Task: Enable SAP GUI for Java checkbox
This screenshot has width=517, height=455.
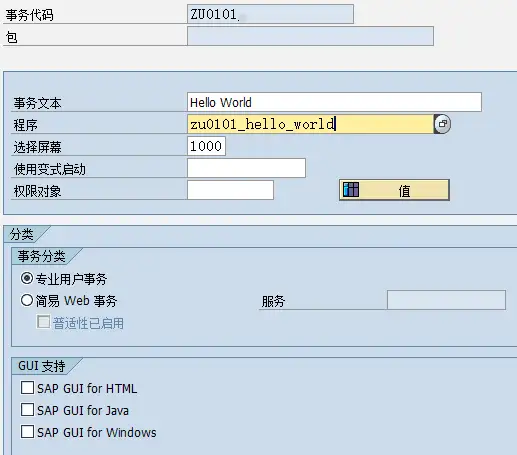Action: 27,410
